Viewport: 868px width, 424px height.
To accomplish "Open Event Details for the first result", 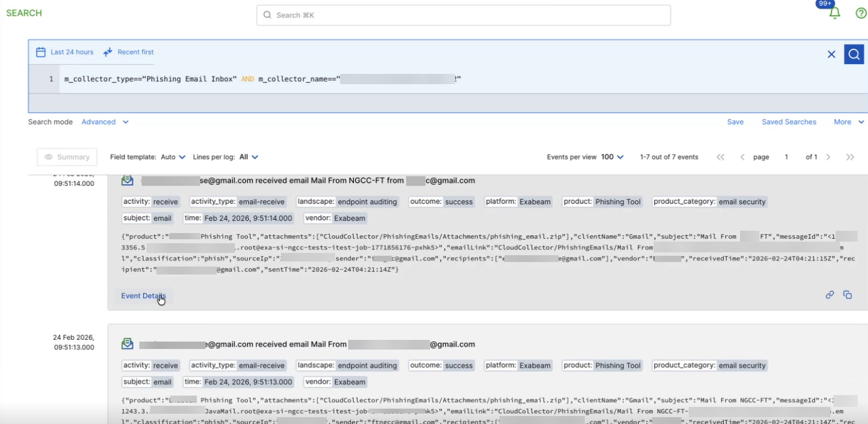I will pyautogui.click(x=142, y=296).
